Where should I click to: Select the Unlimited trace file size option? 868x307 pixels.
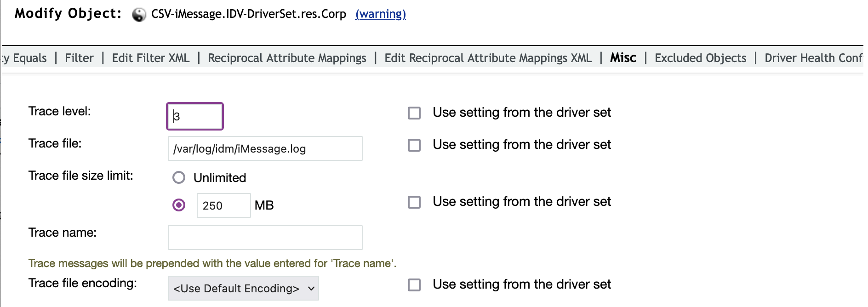[x=179, y=177]
